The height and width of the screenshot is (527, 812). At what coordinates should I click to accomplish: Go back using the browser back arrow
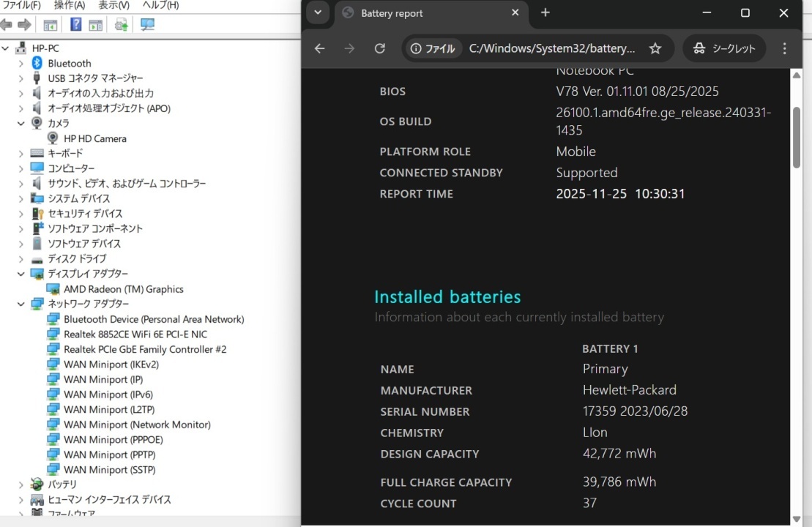(x=319, y=48)
